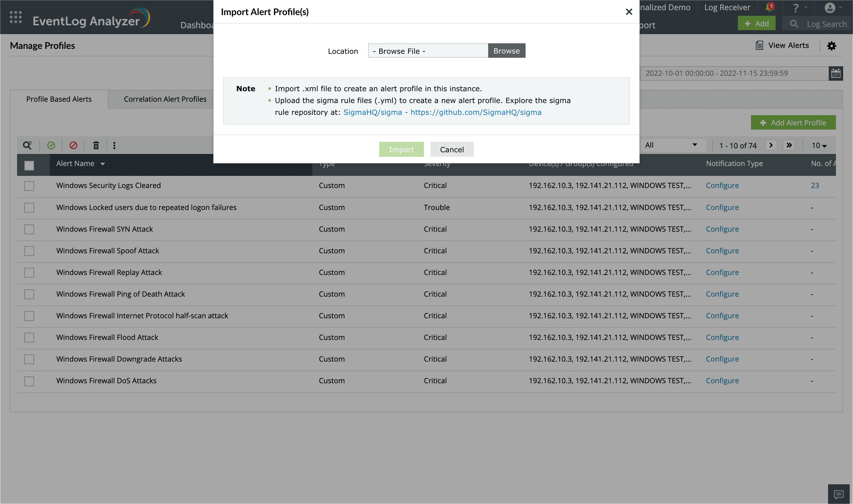Viewport: 853px width, 504px height.
Task: Toggle the select-all checkbox in table header
Action: (29, 165)
